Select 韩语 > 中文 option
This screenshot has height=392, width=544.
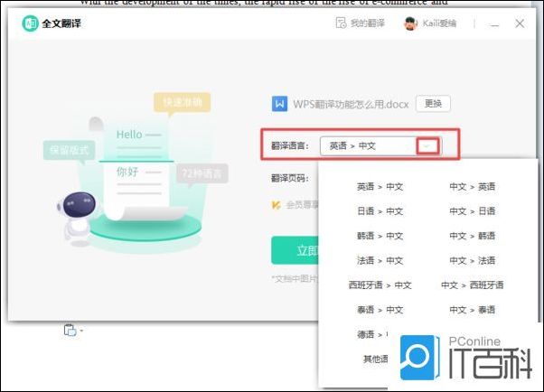point(380,236)
